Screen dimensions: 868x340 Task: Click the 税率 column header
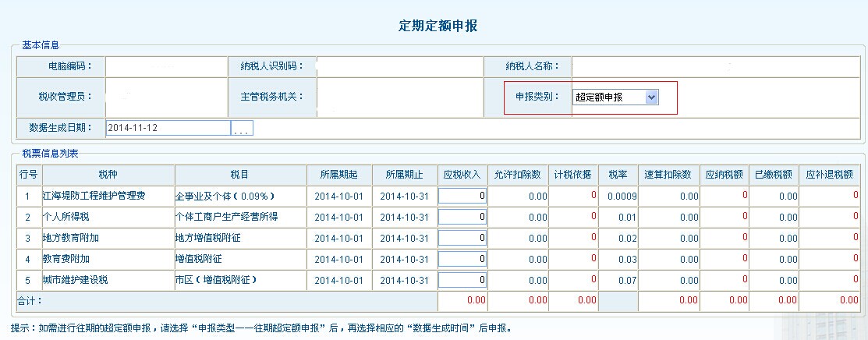(x=618, y=175)
